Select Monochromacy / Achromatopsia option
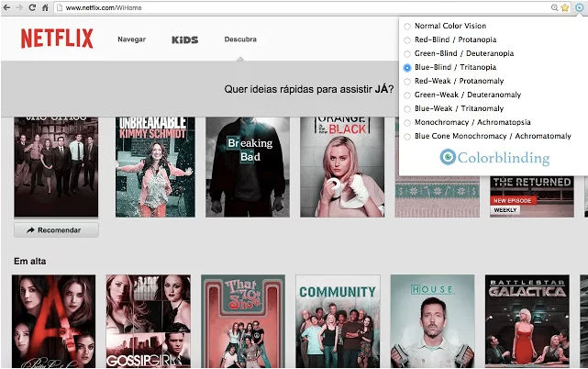 click(467, 122)
